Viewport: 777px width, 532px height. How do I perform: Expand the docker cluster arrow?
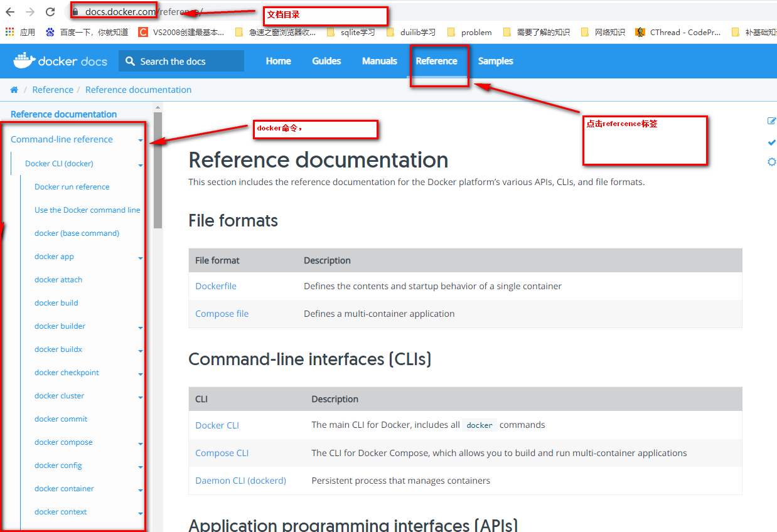(x=141, y=397)
